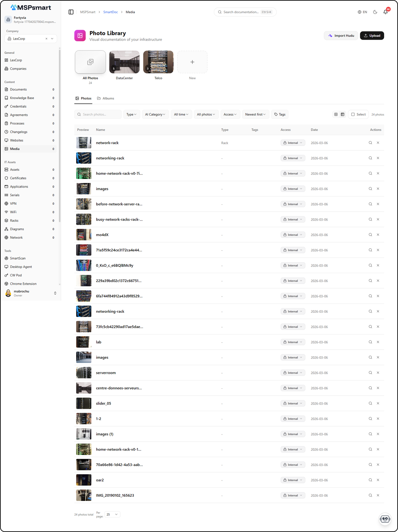
Task: Change Internal access for mo4dX
Action: [x=293, y=235]
